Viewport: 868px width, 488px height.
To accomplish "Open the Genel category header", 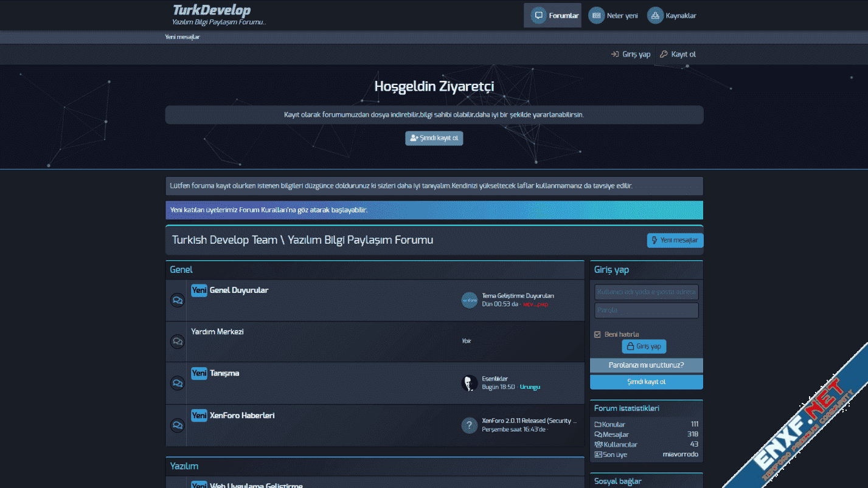I will (181, 270).
